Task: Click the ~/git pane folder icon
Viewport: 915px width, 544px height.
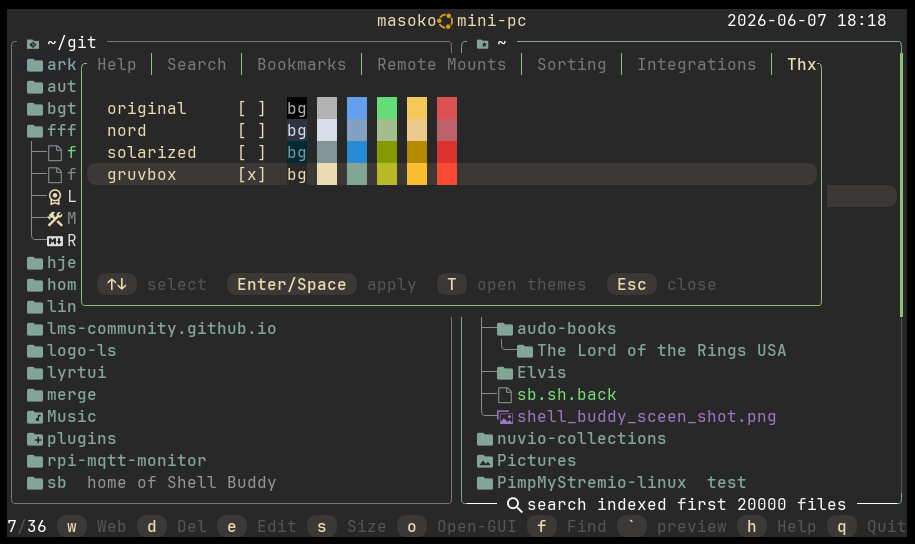Action: tap(33, 44)
